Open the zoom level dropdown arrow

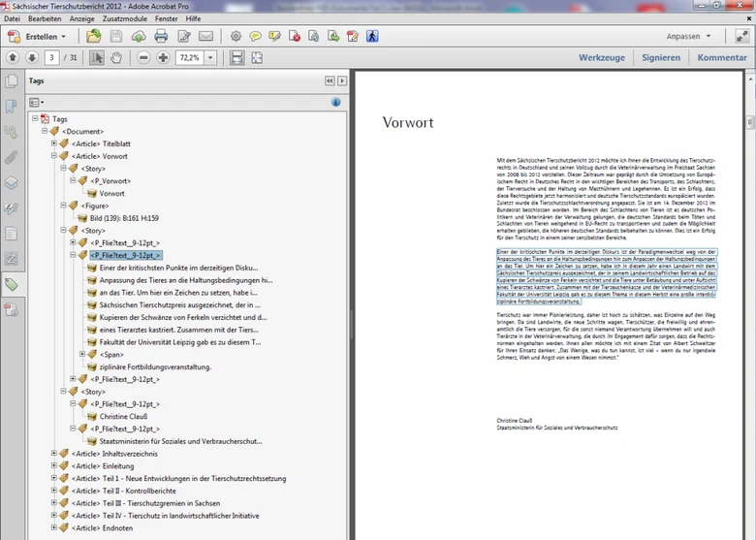pyautogui.click(x=210, y=58)
